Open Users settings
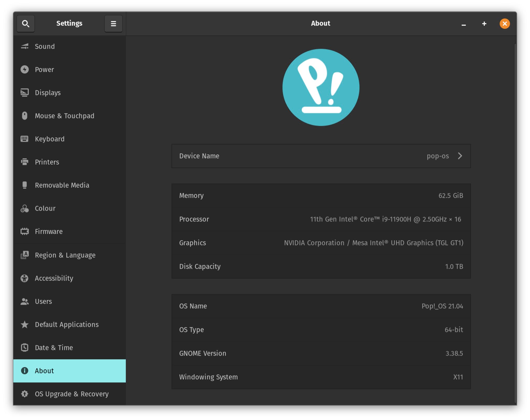This screenshot has height=420, width=530. pyautogui.click(x=69, y=301)
